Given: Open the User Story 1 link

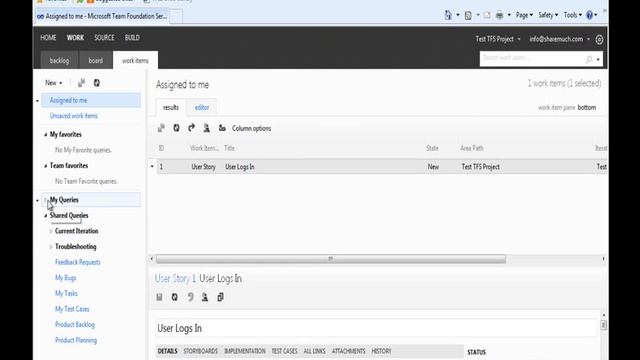Looking at the screenshot, I should tap(176, 279).
